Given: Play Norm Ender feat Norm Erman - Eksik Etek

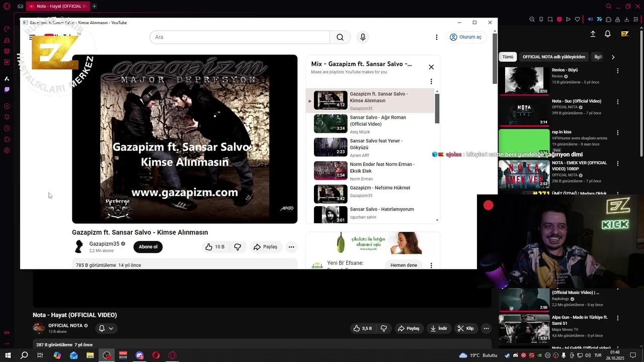Looking at the screenshot, I should pos(370,171).
